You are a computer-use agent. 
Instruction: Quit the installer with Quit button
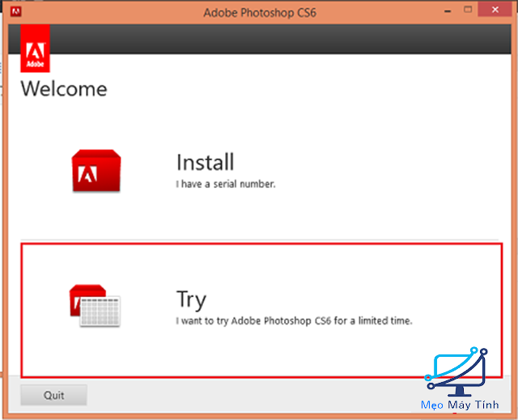click(x=54, y=395)
